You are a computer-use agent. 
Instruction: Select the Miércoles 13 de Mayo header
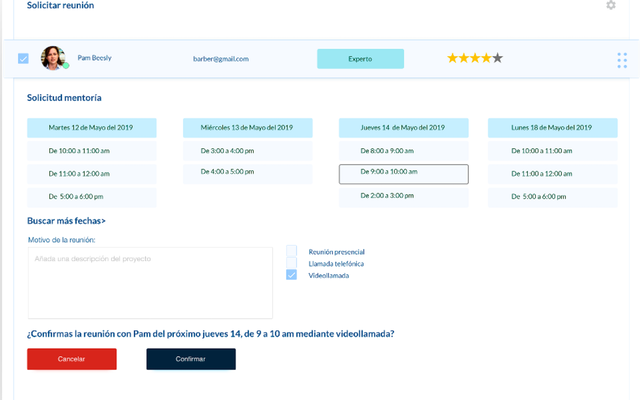tap(248, 128)
